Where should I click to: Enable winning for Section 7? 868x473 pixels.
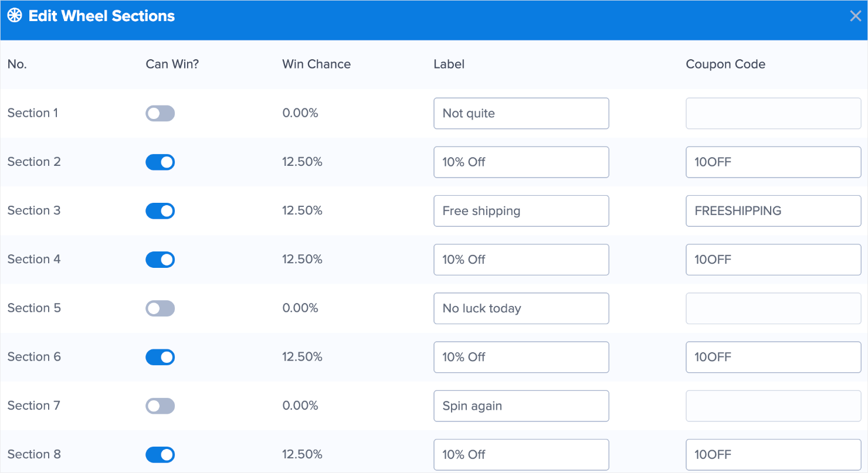tap(160, 406)
